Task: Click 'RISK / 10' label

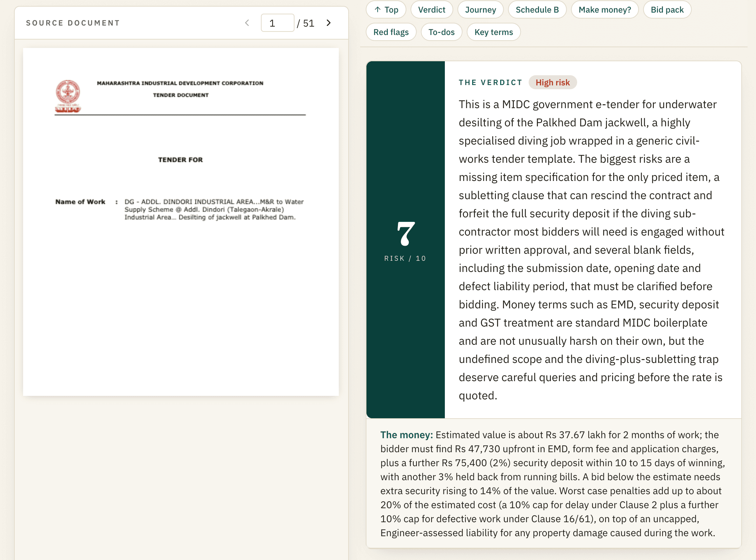Action: (405, 259)
